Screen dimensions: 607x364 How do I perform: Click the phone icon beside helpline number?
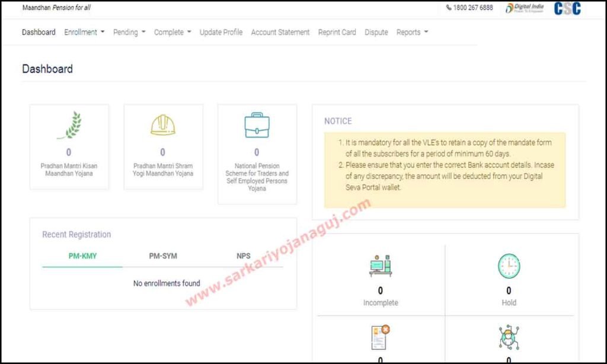tap(449, 7)
